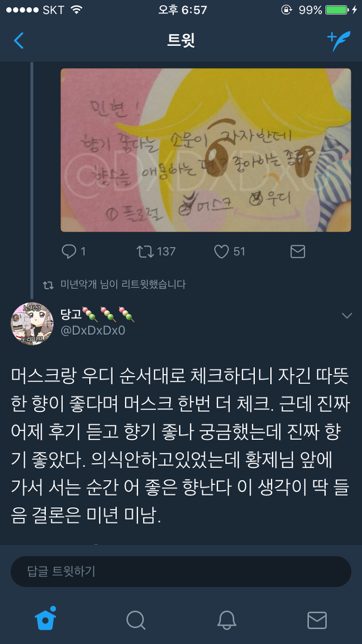Tap 미년악개 님이 리트윗했습니다 notice

pos(123,285)
